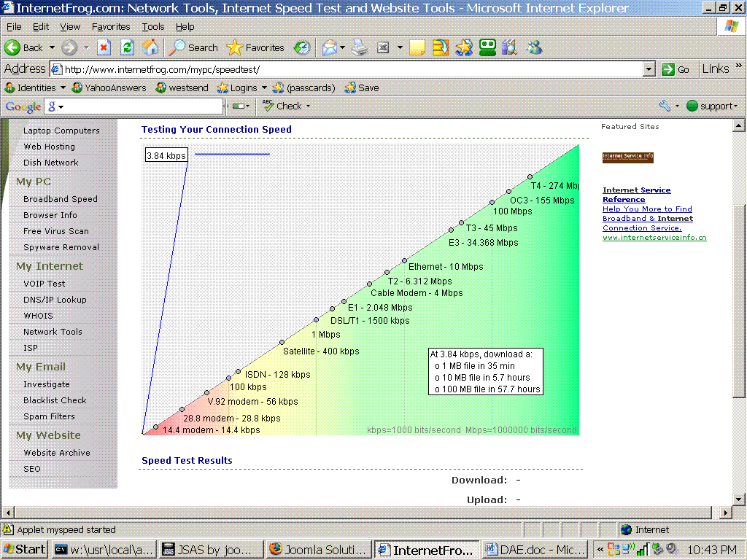Click into the Google toolbar search box

click(144, 106)
